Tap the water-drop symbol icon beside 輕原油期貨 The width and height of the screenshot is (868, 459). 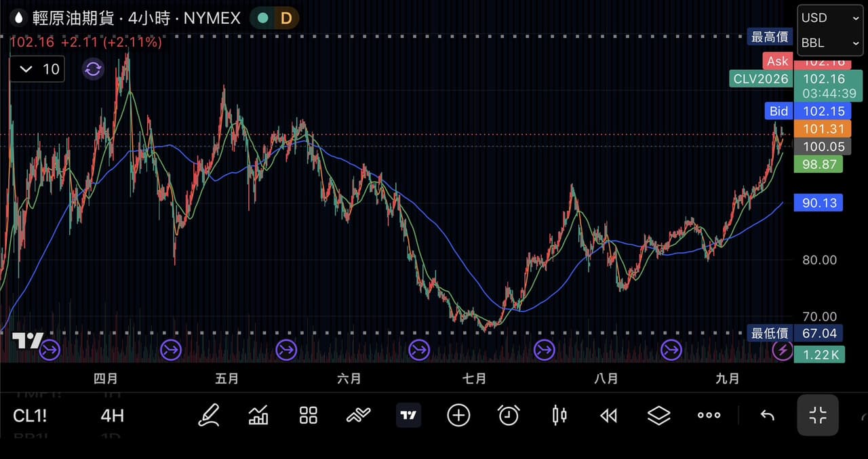pos(18,18)
